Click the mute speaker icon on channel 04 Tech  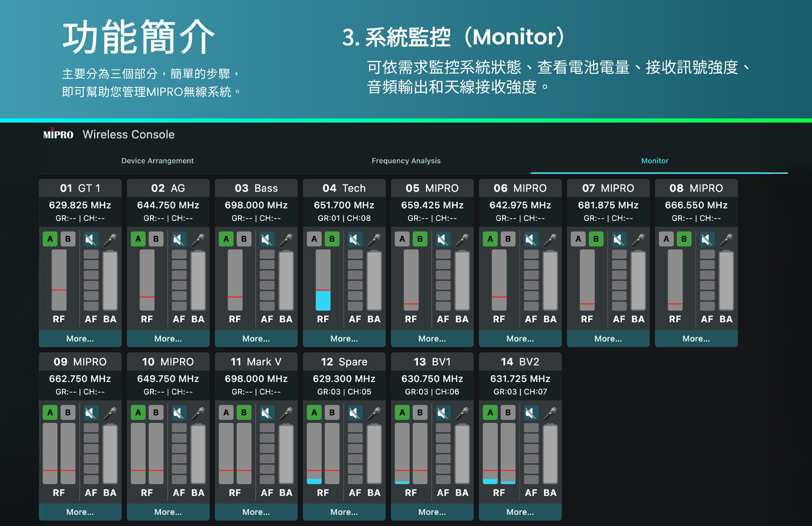coord(354,239)
